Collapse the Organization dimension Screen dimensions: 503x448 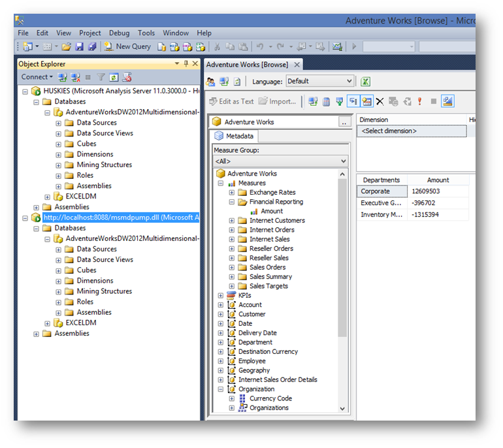[221, 389]
